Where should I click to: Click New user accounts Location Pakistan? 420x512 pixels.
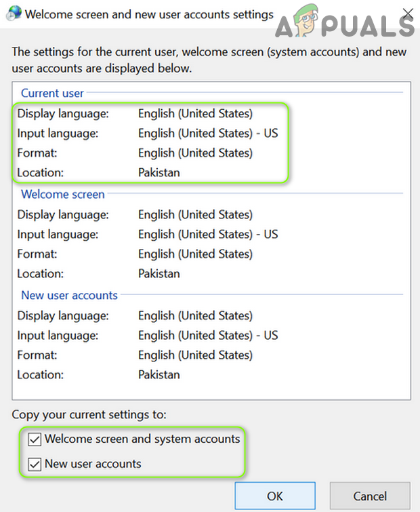(x=159, y=374)
